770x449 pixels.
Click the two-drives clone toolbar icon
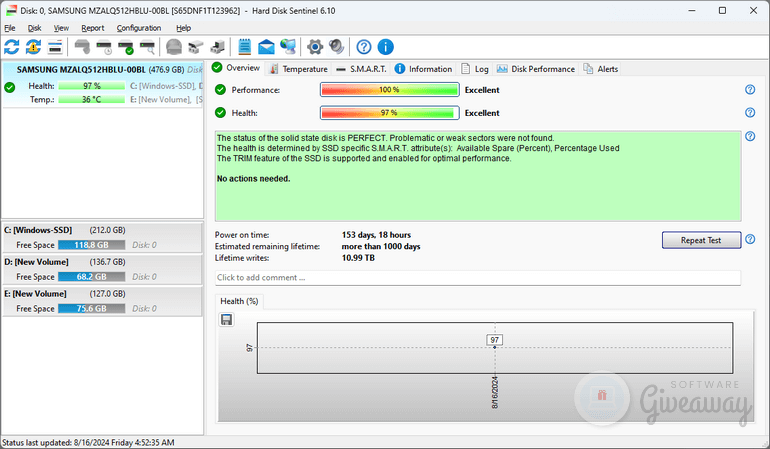(195, 47)
